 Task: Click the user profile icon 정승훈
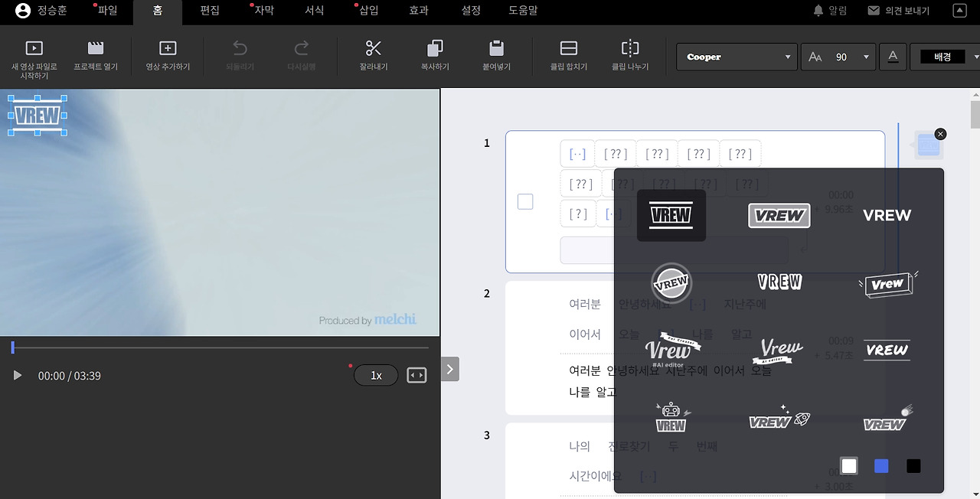click(x=23, y=11)
